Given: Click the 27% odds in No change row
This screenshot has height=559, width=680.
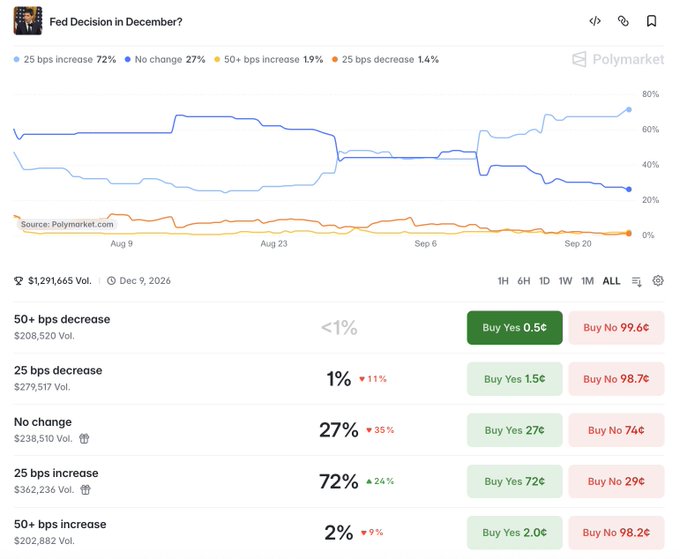Looking at the screenshot, I should [339, 430].
